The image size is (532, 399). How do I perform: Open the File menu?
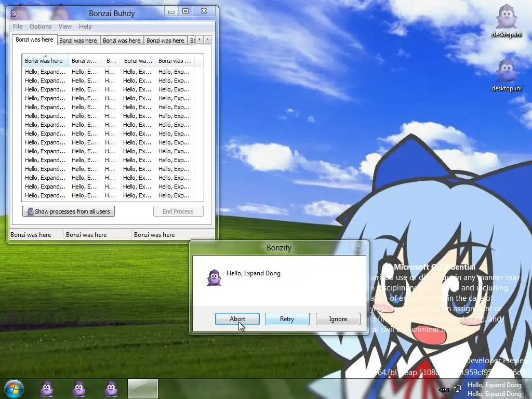pyautogui.click(x=18, y=26)
